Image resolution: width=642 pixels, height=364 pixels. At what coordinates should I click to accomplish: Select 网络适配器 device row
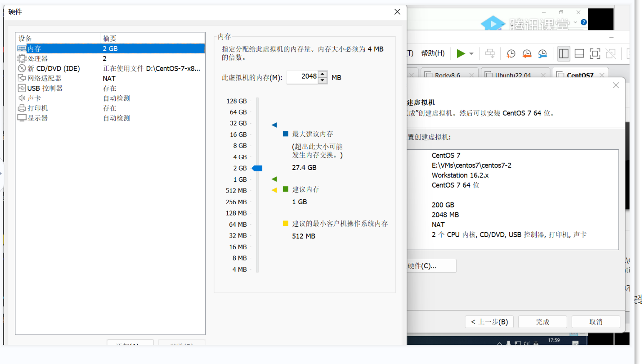110,78
